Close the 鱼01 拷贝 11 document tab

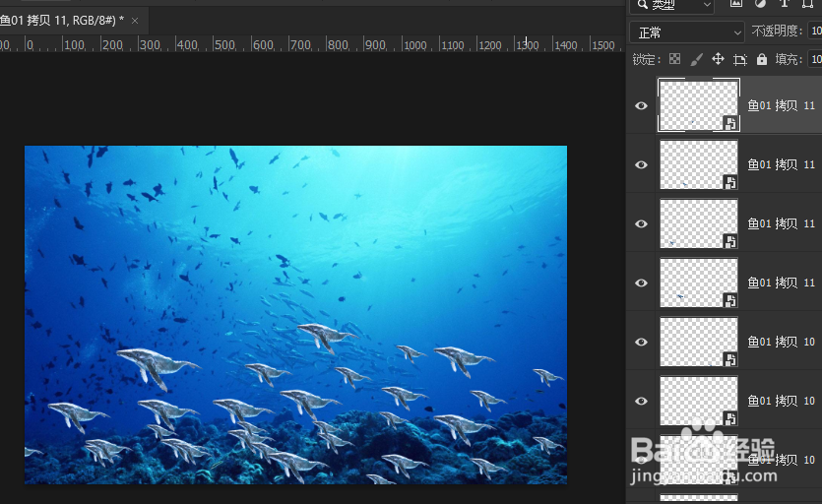tap(135, 21)
